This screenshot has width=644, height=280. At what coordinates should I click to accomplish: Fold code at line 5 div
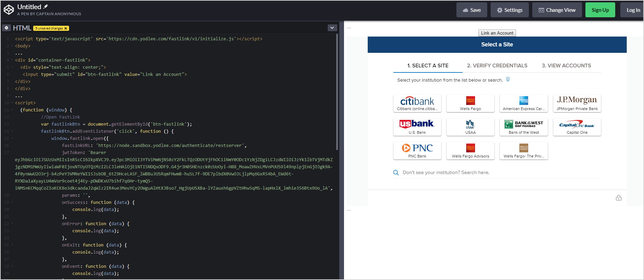click(x=12, y=67)
